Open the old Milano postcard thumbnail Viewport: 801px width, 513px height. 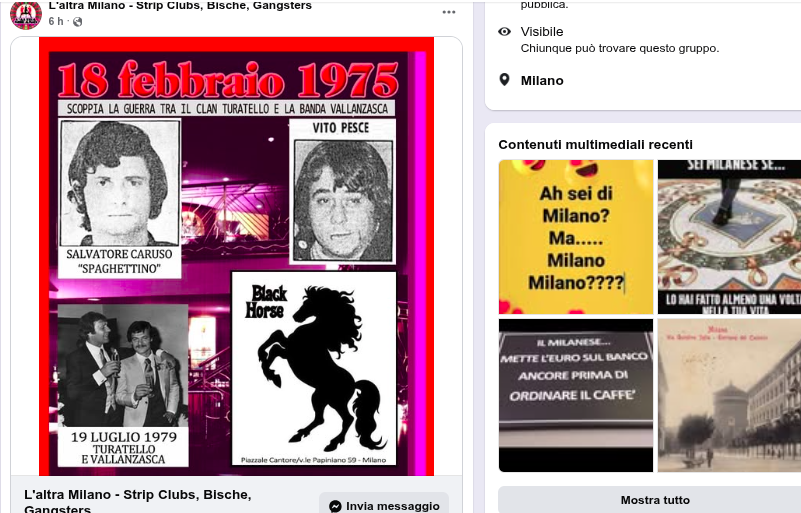[x=729, y=395]
